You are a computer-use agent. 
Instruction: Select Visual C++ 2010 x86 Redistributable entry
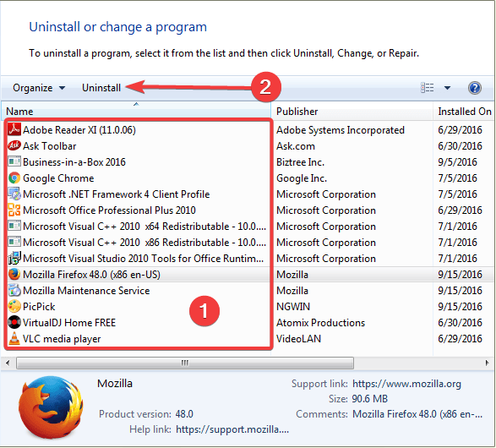[x=144, y=243]
